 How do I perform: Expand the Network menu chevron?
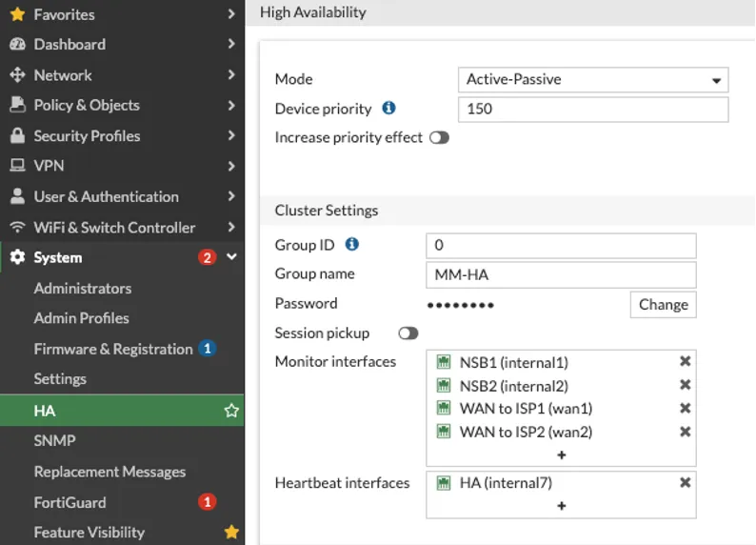(x=231, y=74)
